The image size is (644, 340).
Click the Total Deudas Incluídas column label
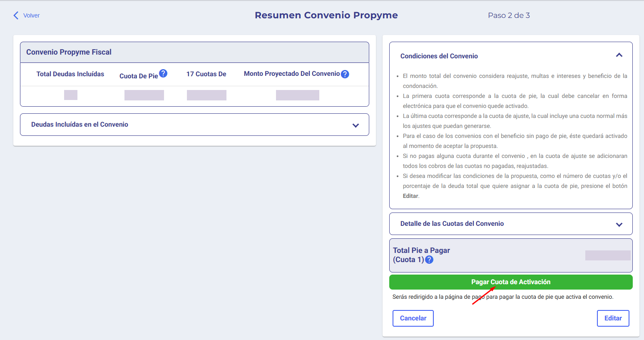coord(70,74)
